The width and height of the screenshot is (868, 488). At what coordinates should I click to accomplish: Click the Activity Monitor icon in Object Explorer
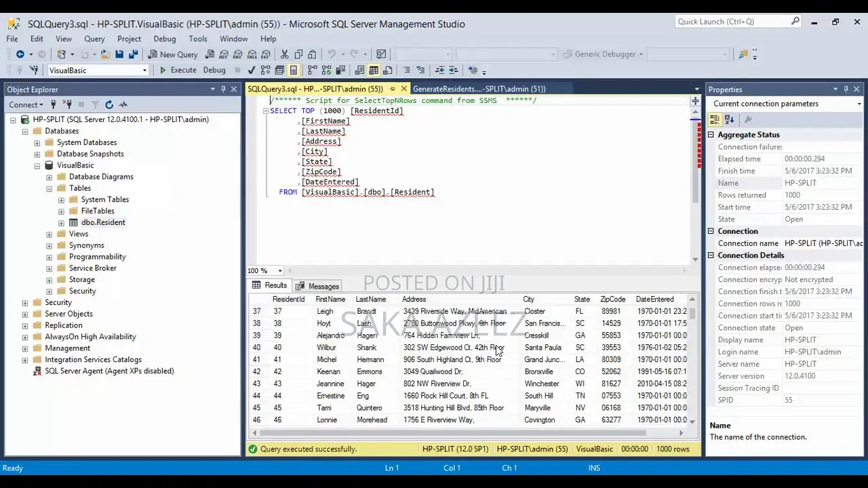point(123,104)
